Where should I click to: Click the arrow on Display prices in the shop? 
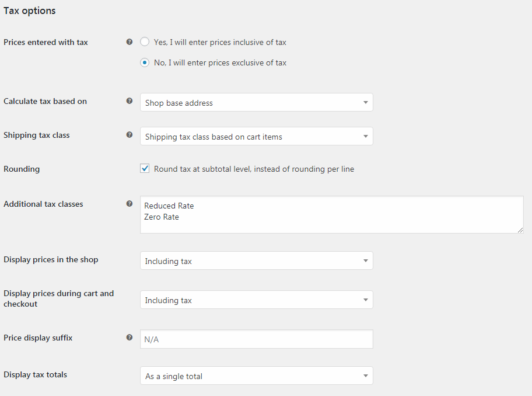tap(366, 260)
